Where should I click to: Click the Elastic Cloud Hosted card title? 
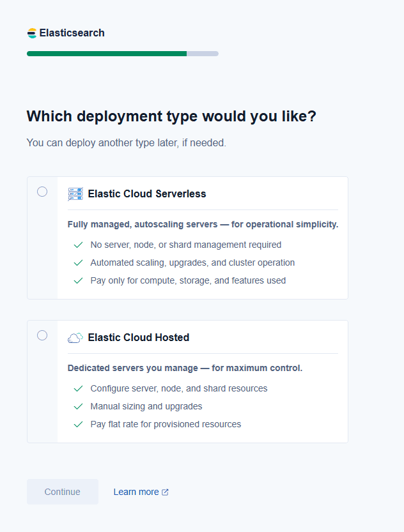point(139,337)
